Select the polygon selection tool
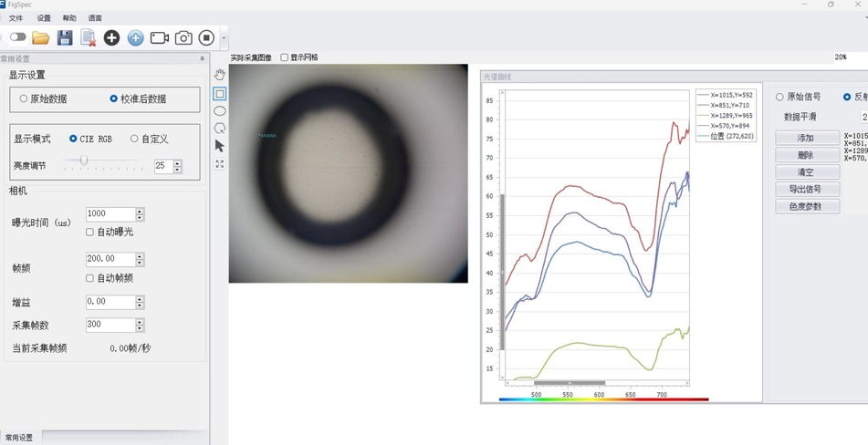This screenshot has width=868, height=445. 220,128
